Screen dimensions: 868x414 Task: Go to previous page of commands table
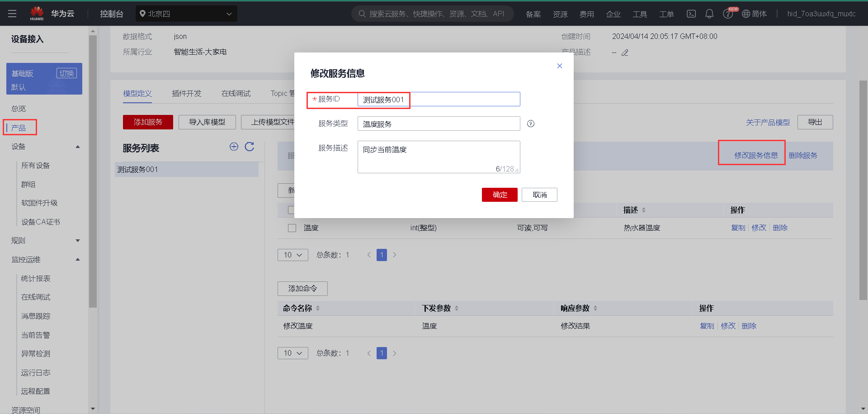click(369, 353)
